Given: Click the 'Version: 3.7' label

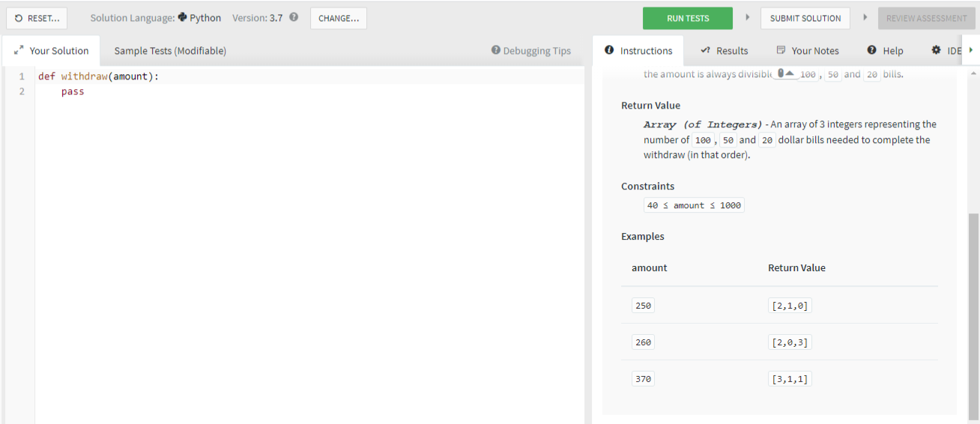Looking at the screenshot, I should pyautogui.click(x=258, y=18).
